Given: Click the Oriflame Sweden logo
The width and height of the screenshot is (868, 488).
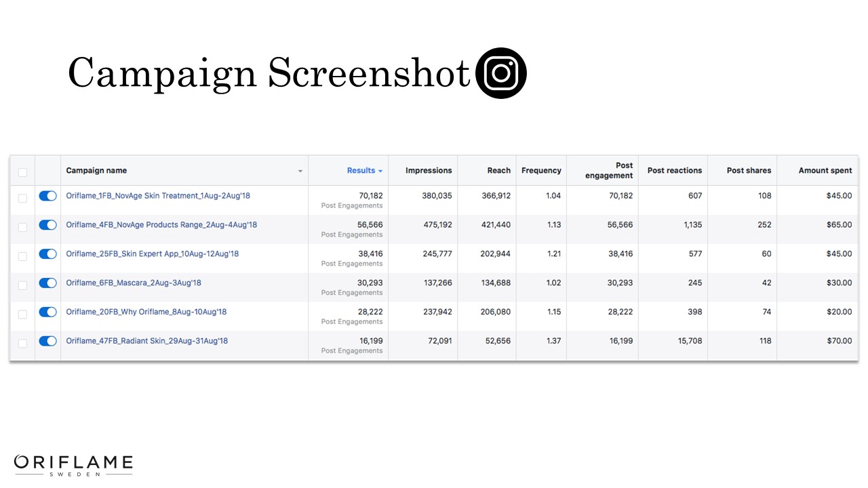Looking at the screenshot, I should click(73, 464).
